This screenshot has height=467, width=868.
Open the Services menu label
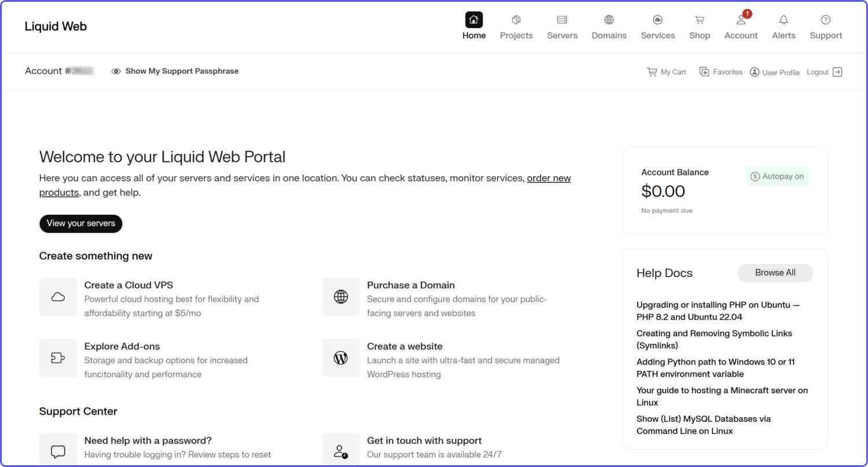[x=657, y=35]
